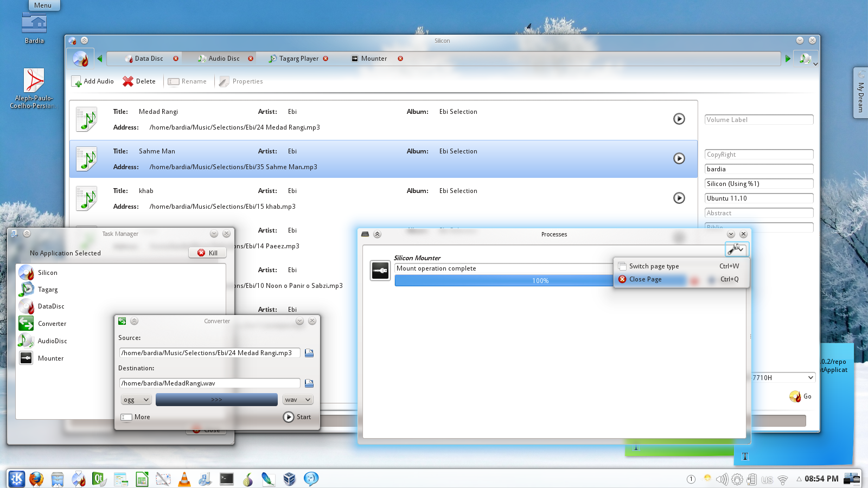Launch Firefox from the taskbar

[36, 479]
